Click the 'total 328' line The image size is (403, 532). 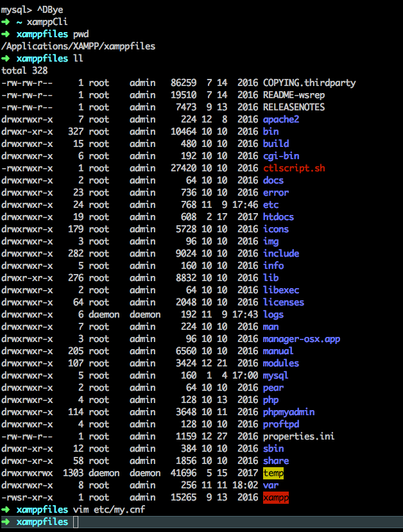click(24, 71)
